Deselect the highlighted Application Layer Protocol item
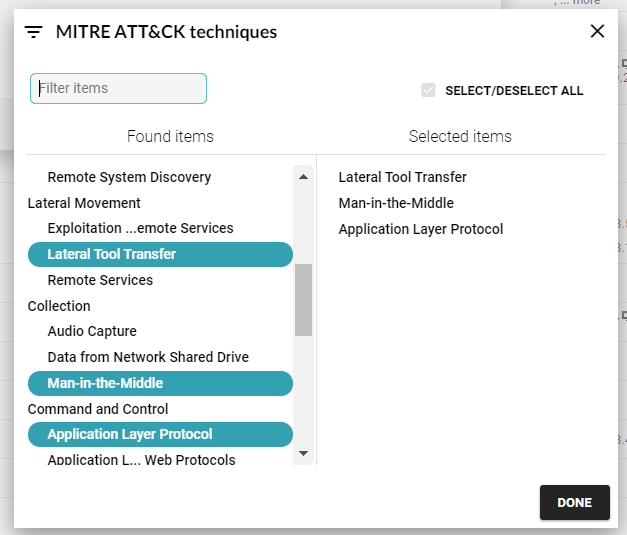This screenshot has height=535, width=627. (160, 435)
